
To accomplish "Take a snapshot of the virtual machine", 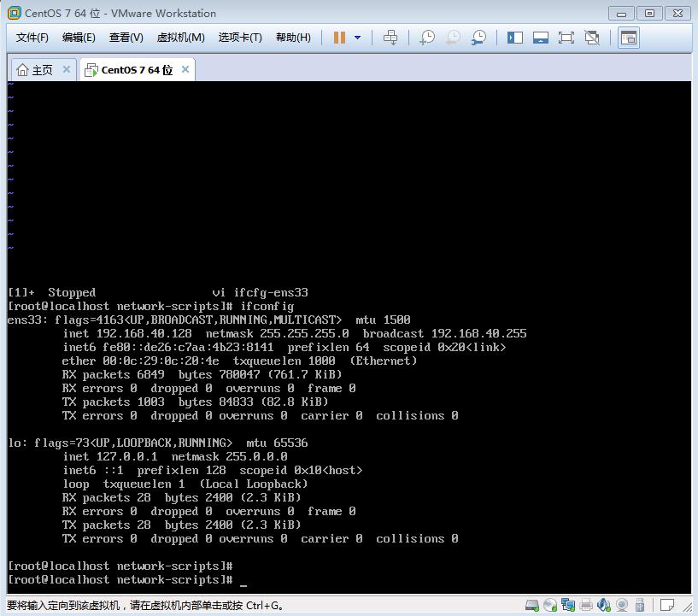I will (x=426, y=38).
